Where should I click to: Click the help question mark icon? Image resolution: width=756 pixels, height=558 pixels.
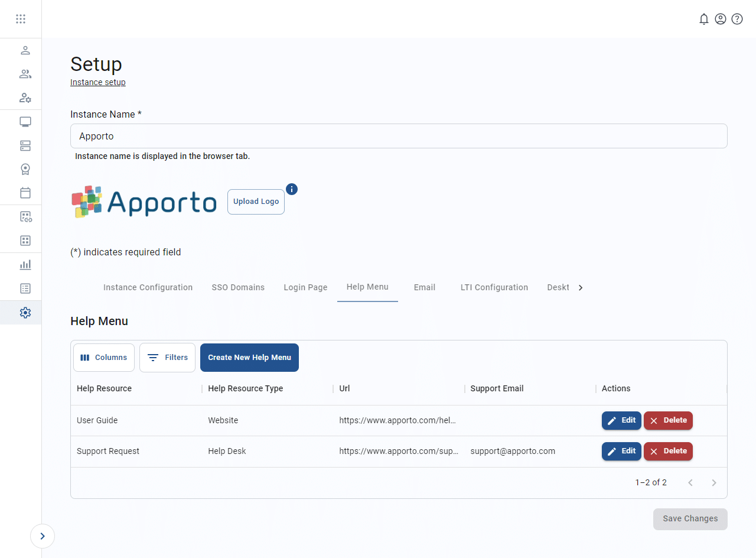point(737,19)
